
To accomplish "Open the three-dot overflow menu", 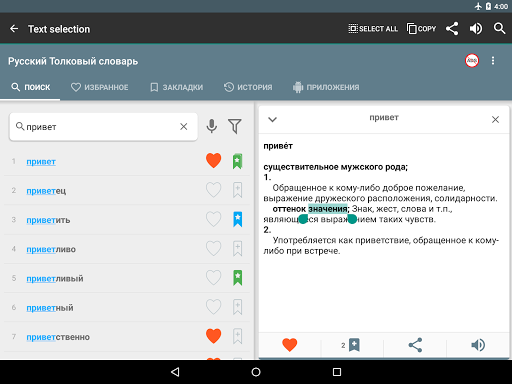I will [x=493, y=60].
